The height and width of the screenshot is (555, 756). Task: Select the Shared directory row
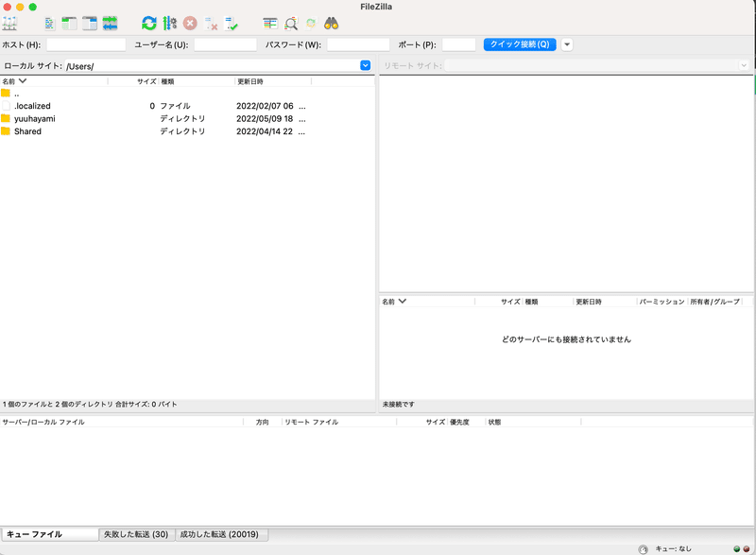tap(187, 131)
